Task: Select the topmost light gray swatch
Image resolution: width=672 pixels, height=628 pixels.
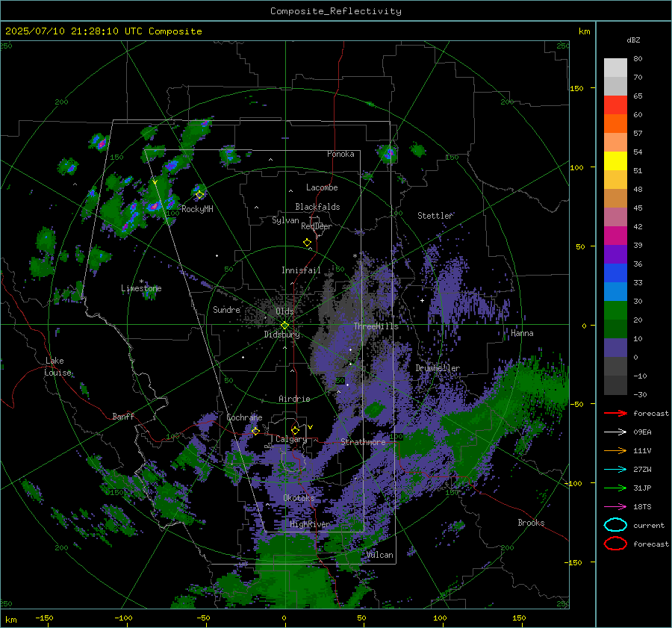Action: (x=615, y=68)
